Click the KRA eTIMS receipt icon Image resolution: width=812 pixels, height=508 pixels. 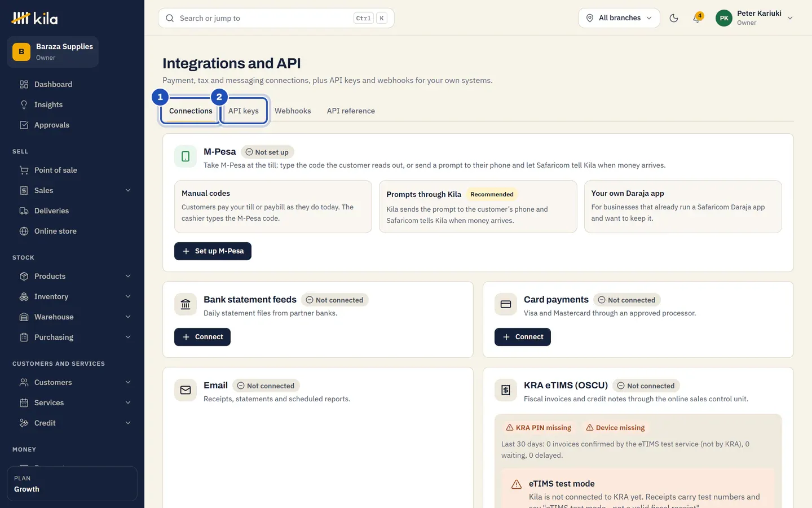coord(506,390)
